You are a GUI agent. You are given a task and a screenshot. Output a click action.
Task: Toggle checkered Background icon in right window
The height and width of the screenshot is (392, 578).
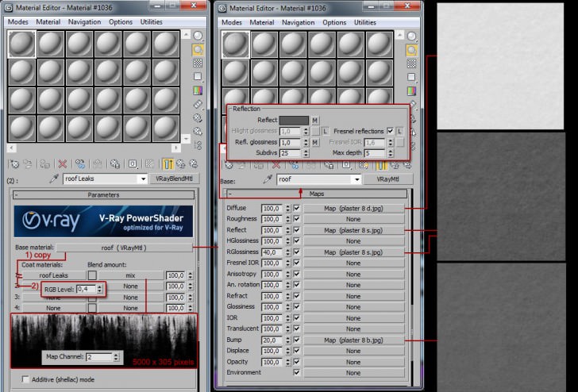tap(412, 63)
